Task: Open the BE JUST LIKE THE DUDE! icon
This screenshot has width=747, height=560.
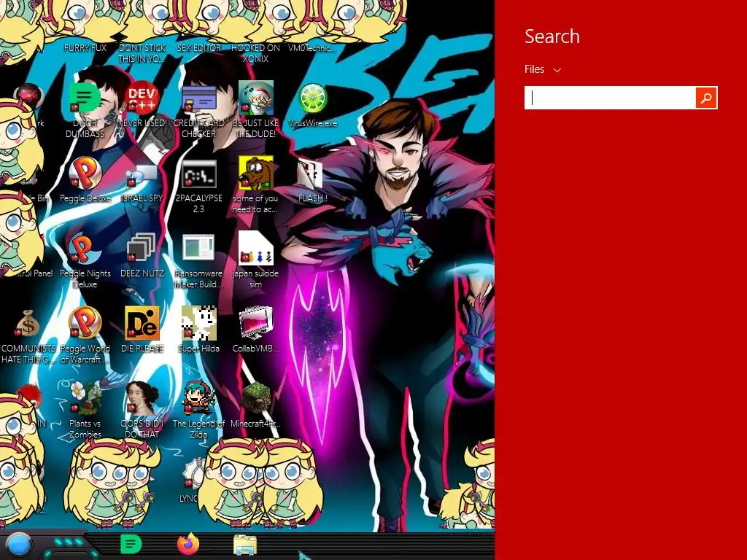Action: (256, 98)
